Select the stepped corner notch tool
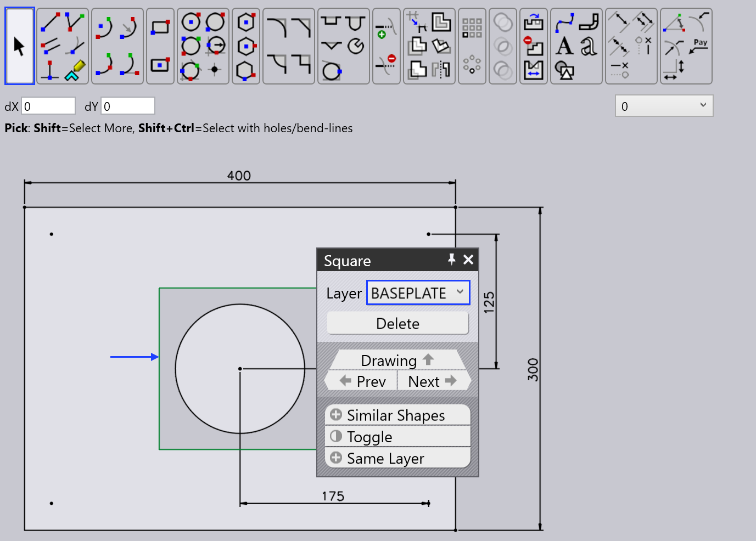 301,64
